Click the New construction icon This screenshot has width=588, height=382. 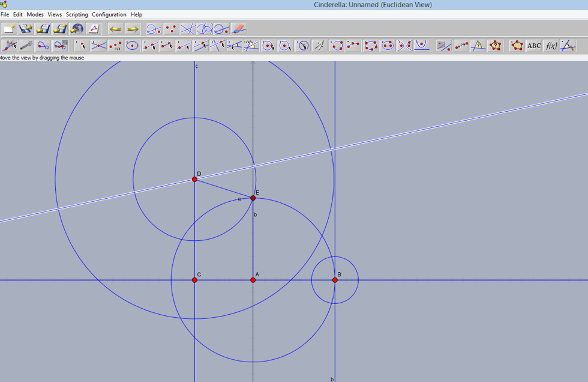[9, 29]
